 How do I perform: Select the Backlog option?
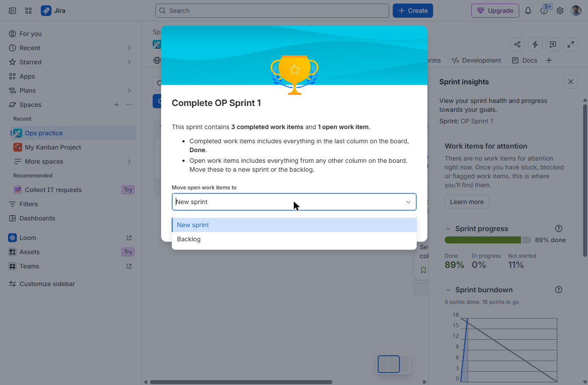[x=294, y=239]
